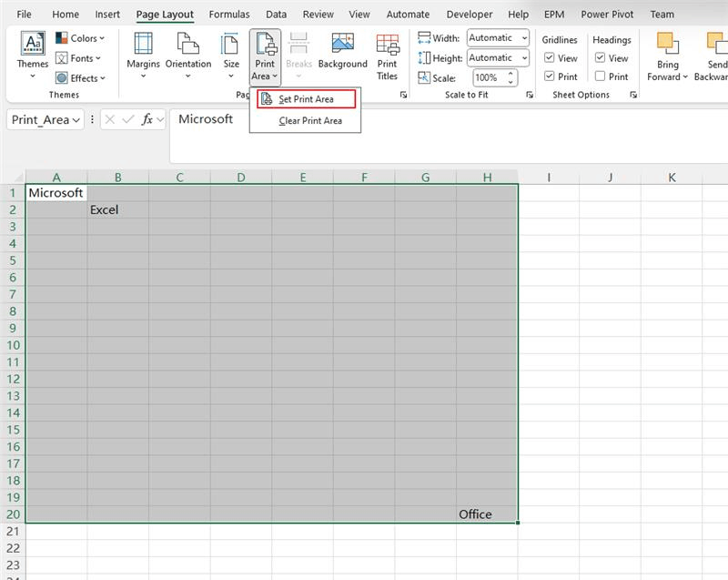
Task: Expand the Height Automatic dropdown
Action: point(524,58)
